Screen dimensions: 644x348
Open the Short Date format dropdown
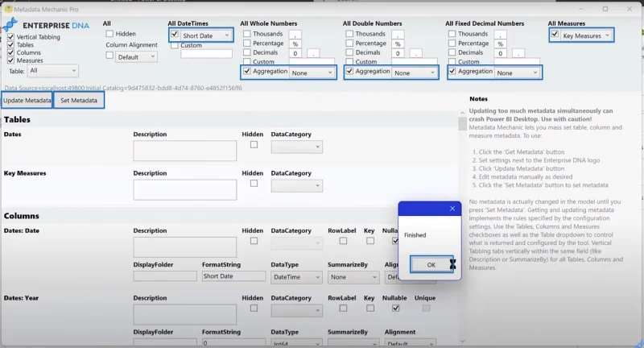[206, 35]
